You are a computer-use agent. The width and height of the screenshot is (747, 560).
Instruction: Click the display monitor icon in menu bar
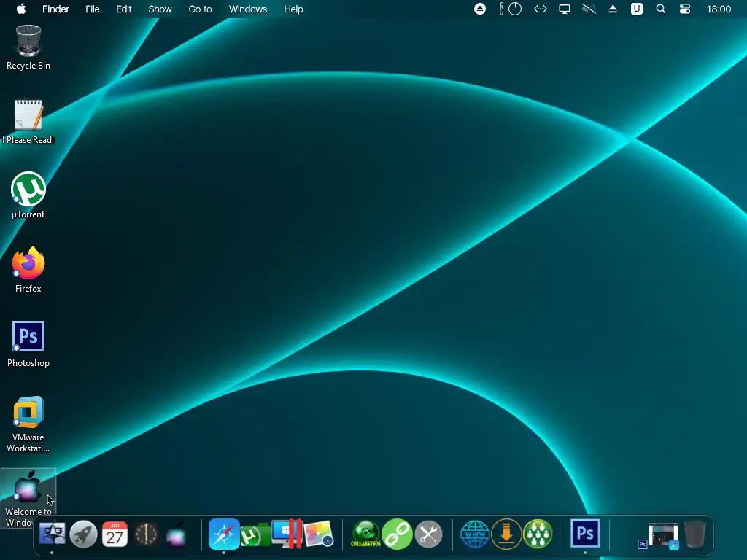(x=565, y=9)
